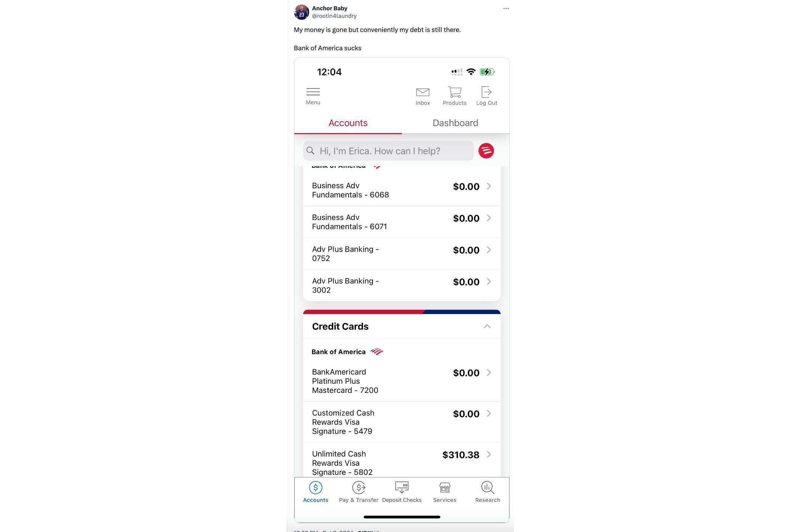The width and height of the screenshot is (800, 532).
Task: Select the Accounts tab
Action: [x=347, y=123]
